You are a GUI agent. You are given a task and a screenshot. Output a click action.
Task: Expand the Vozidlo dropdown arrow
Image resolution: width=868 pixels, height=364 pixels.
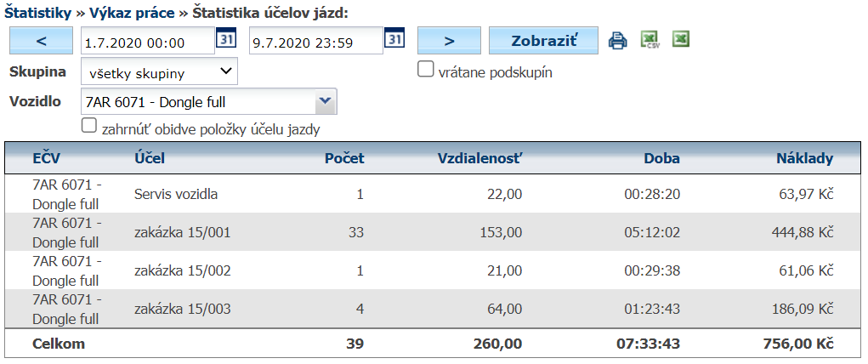(325, 102)
